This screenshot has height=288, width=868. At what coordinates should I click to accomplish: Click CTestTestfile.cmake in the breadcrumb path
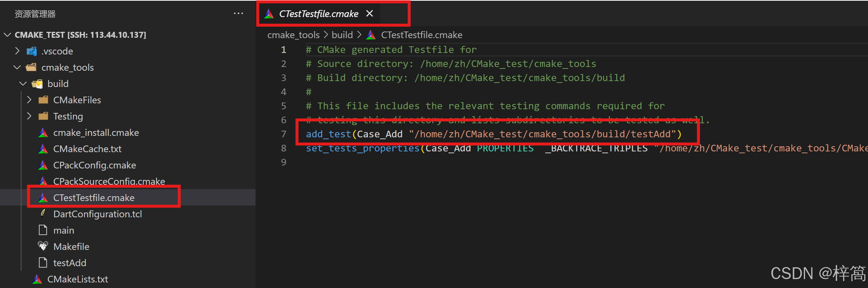coord(421,35)
